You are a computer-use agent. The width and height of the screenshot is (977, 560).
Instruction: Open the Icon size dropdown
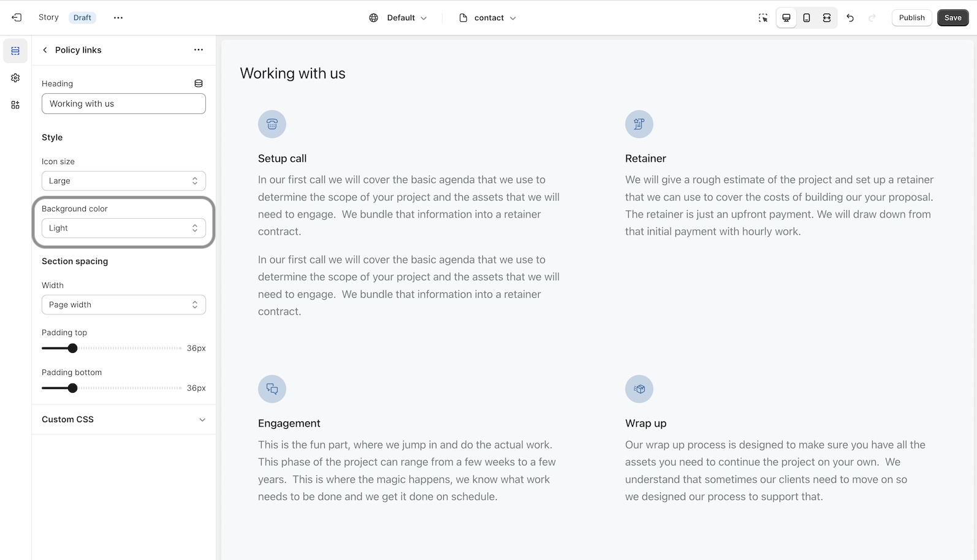point(123,181)
